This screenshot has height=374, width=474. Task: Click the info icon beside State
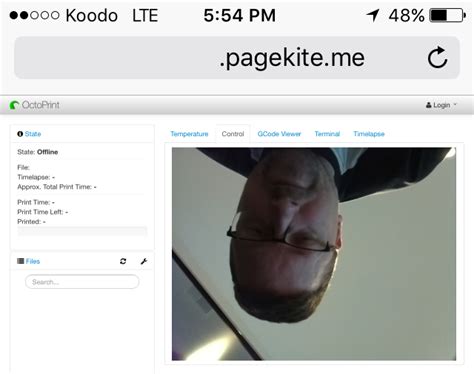pos(20,134)
